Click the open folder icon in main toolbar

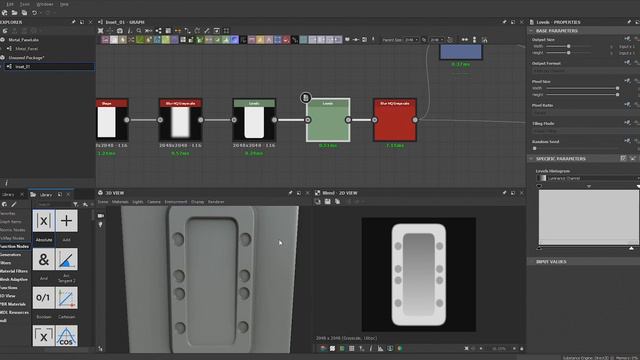14,13
